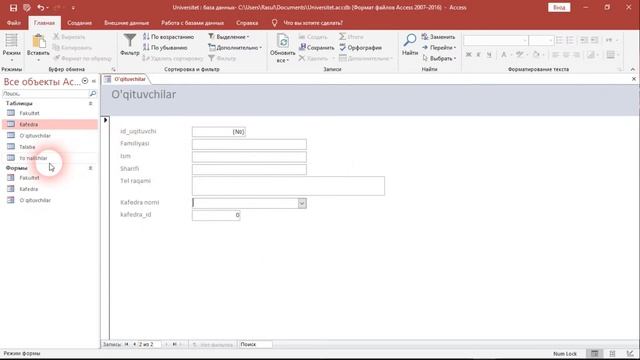Viewport: 640px width, 360px height.
Task: Click the Ism text field
Action: [249, 157]
